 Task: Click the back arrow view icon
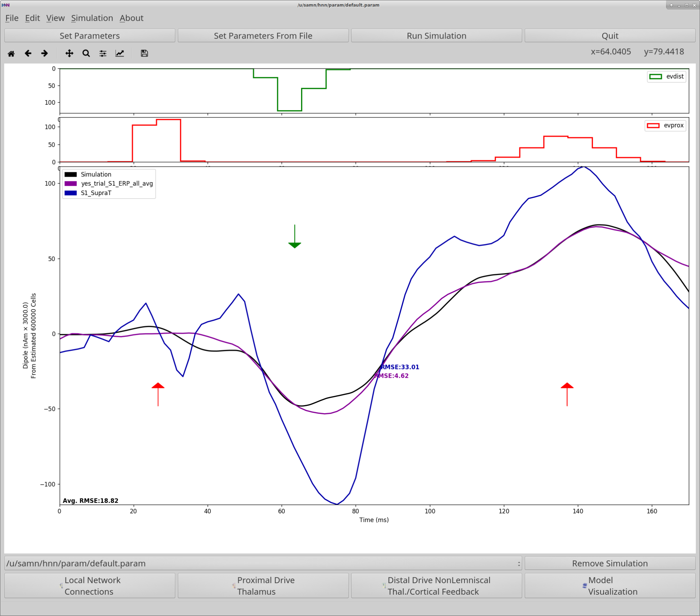pyautogui.click(x=28, y=54)
